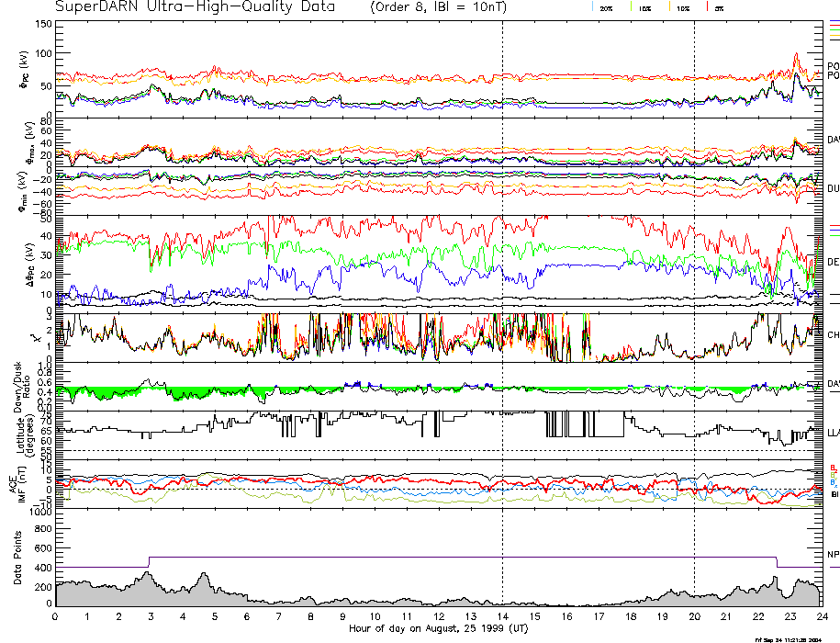840x643 pixels.
Task: Click the colored legend lines at top right
Action: (834, 32)
